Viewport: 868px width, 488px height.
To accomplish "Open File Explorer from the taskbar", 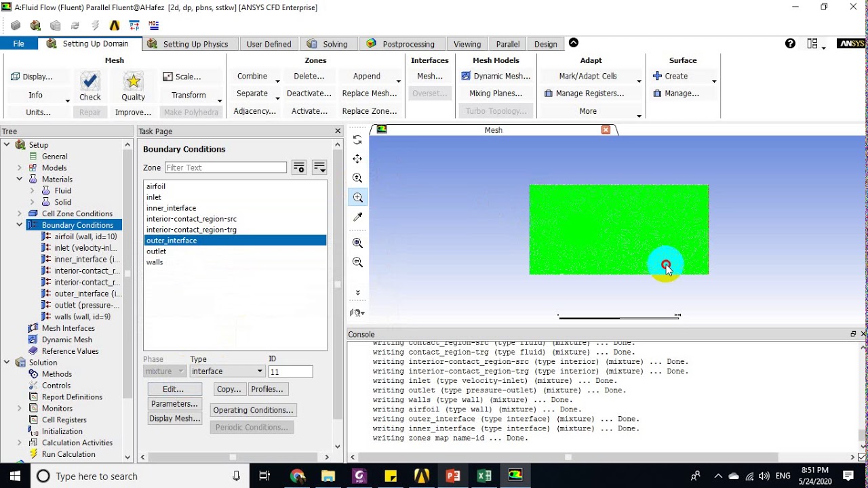I will (328, 476).
